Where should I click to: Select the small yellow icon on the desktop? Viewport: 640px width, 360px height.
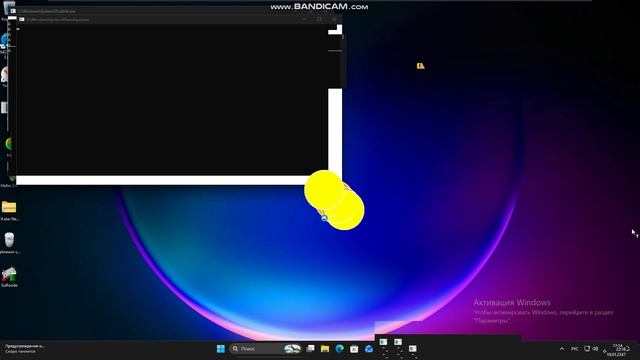point(420,66)
